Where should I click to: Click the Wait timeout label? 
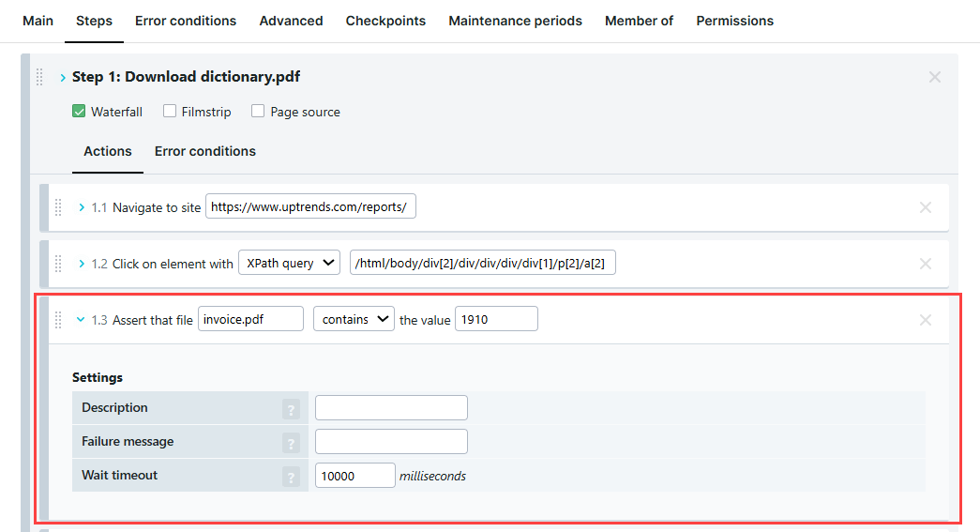coord(119,475)
